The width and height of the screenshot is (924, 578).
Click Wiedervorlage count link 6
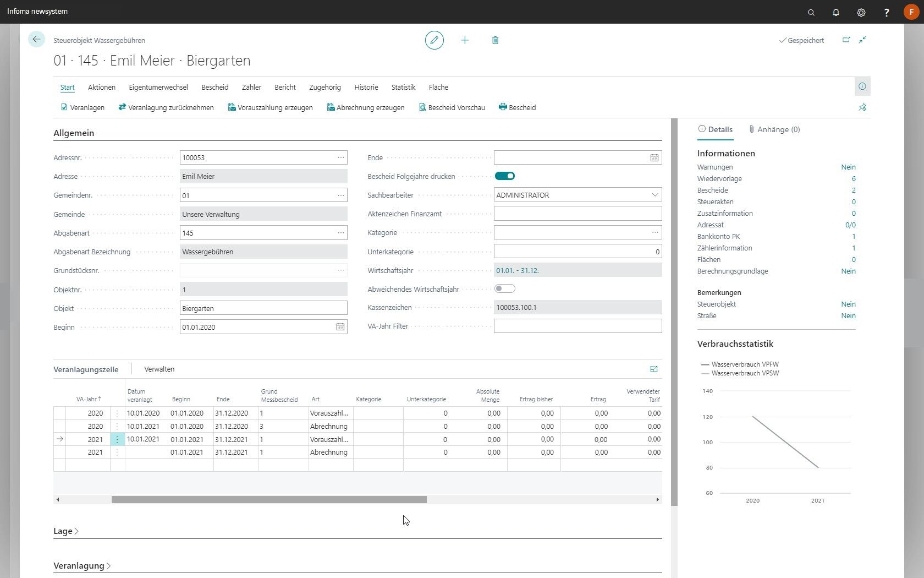[853, 179]
